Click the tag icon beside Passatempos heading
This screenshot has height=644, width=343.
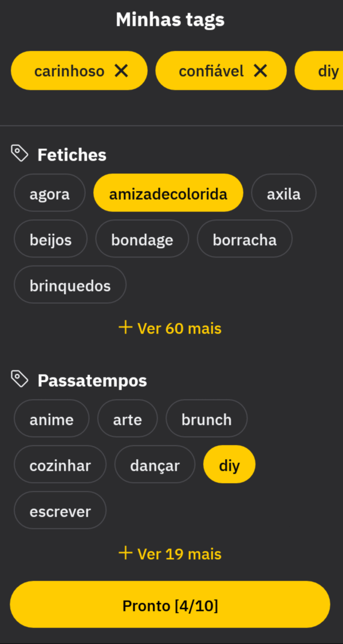click(x=19, y=379)
